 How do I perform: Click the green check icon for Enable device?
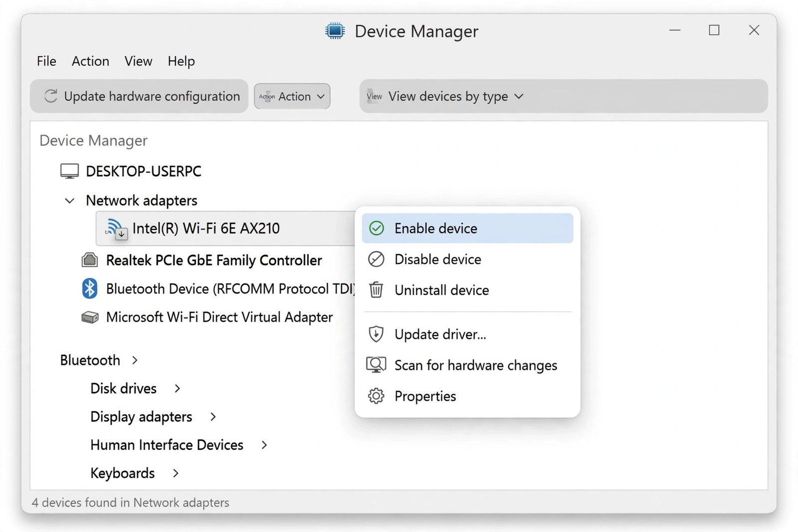[x=377, y=228]
